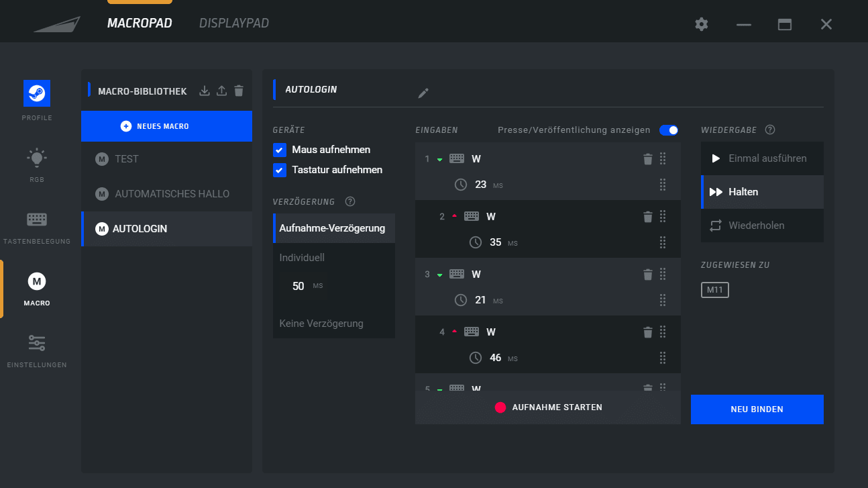Image resolution: width=868 pixels, height=488 pixels.
Task: Uncheck Maus aufnehmen checkbox
Action: click(x=280, y=150)
